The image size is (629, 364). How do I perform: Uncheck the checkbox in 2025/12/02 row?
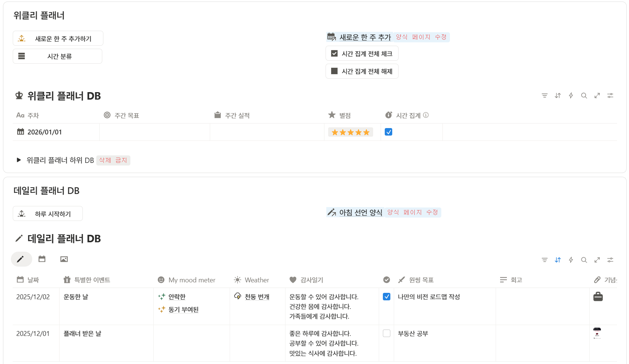click(x=387, y=297)
